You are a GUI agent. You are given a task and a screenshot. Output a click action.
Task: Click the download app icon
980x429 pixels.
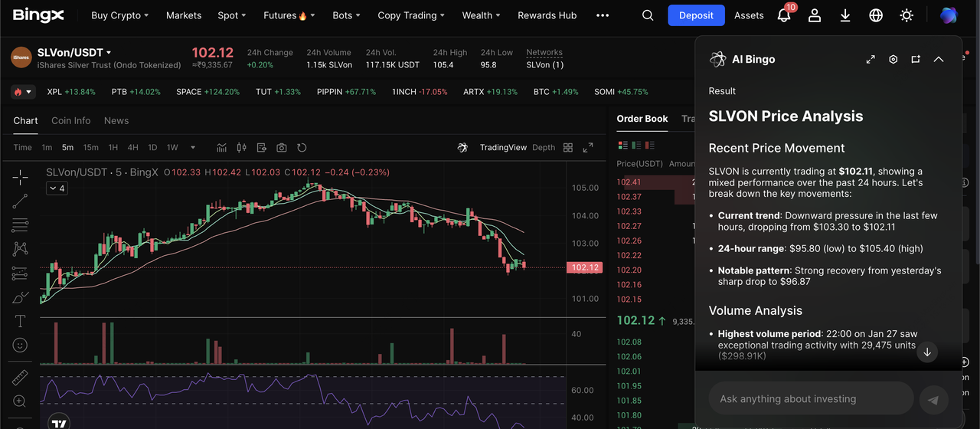(845, 15)
